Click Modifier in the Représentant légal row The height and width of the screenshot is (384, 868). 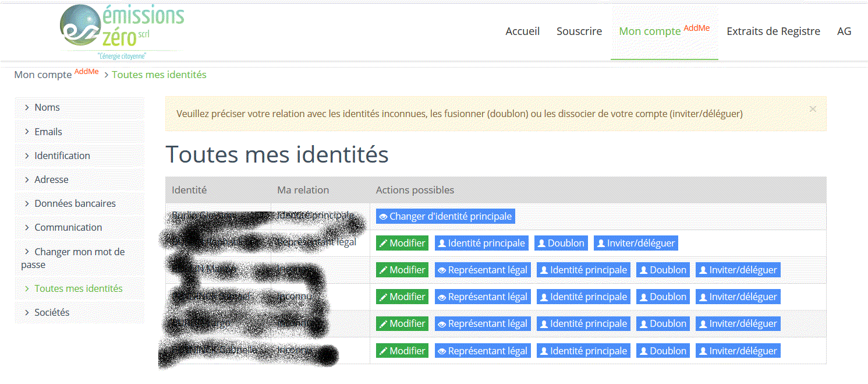pyautogui.click(x=402, y=243)
